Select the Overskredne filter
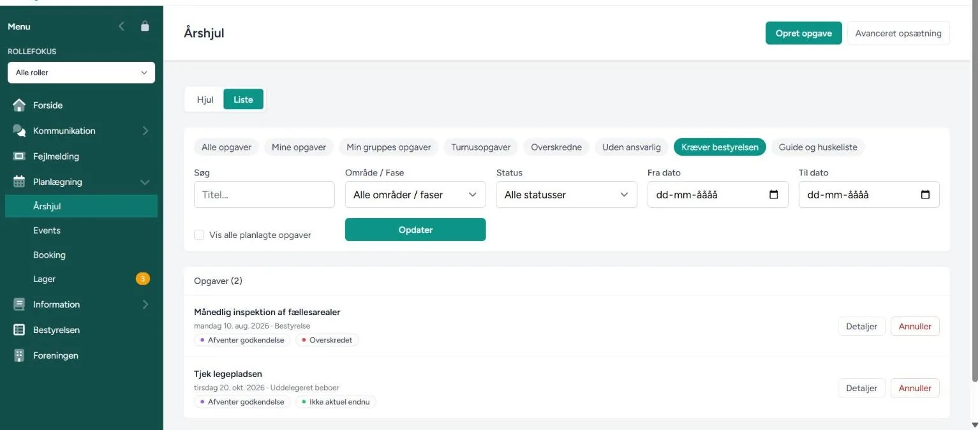 point(556,147)
